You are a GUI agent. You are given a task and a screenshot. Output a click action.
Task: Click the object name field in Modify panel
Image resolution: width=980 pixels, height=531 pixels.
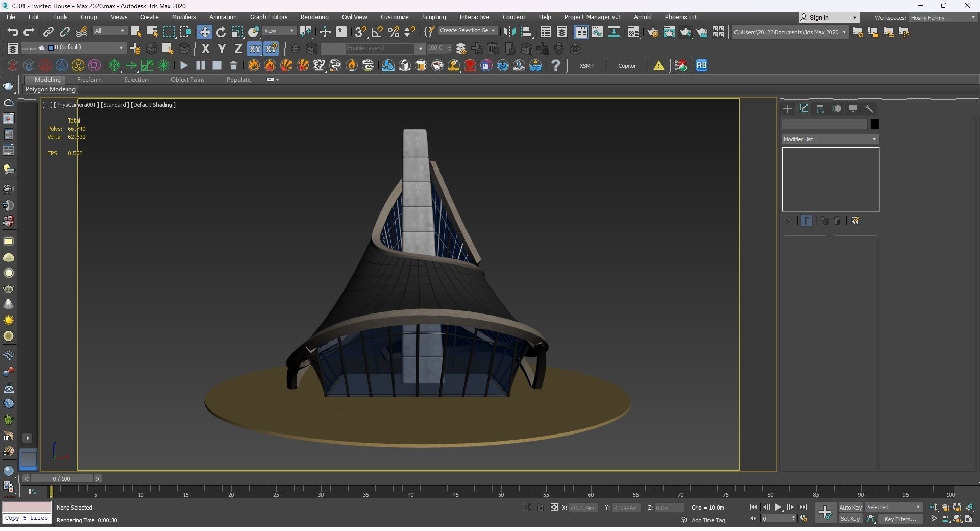824,124
